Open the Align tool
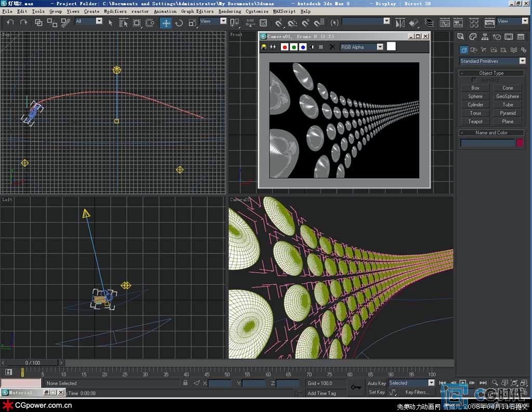This screenshot has width=532, height=412. (x=414, y=23)
